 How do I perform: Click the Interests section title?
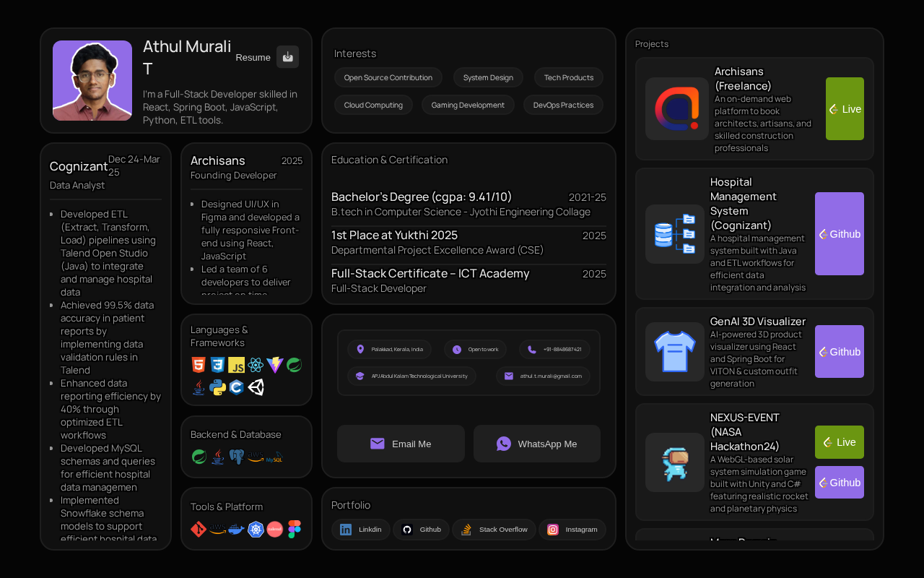pos(355,53)
